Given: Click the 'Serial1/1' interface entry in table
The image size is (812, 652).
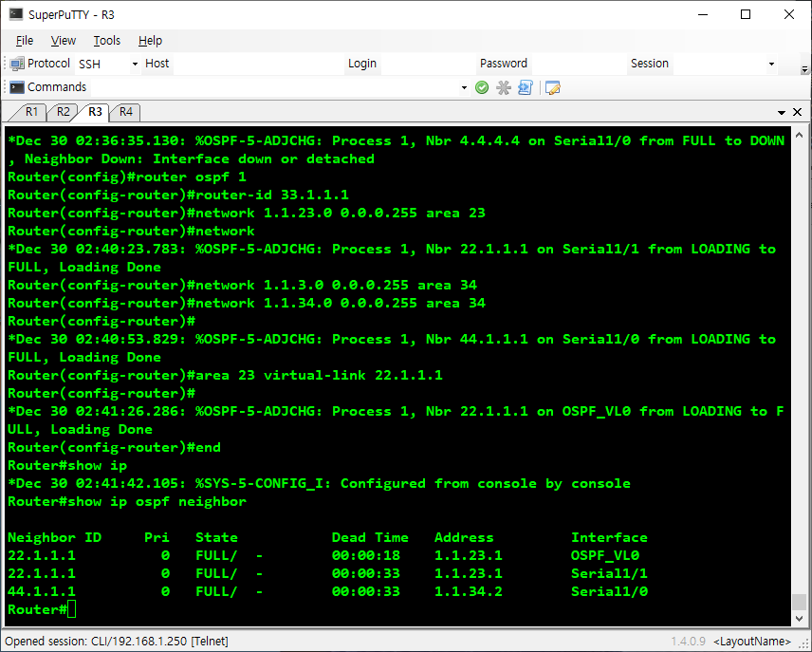Looking at the screenshot, I should click(609, 574).
